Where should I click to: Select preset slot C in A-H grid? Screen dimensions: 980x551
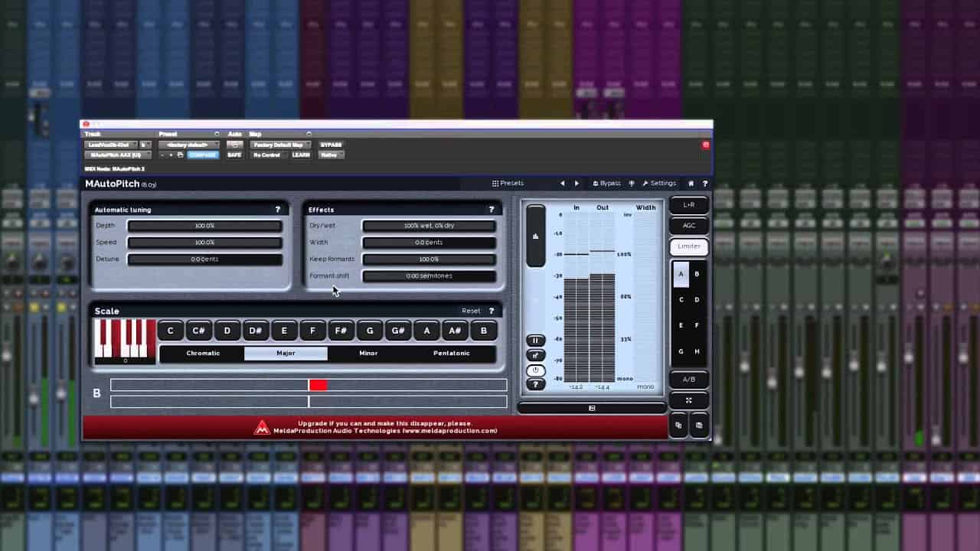tap(681, 300)
